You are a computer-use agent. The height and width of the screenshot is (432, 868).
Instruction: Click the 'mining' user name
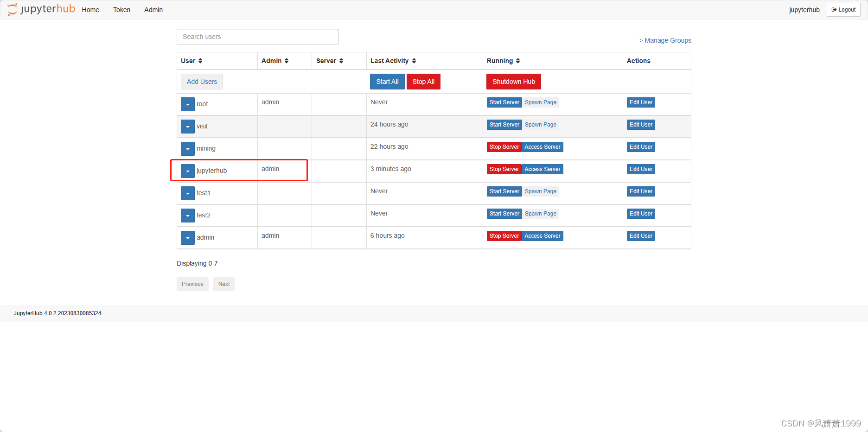tap(206, 148)
